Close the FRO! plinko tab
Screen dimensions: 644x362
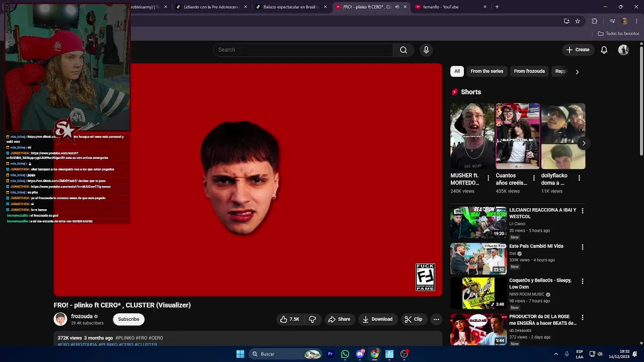click(405, 7)
